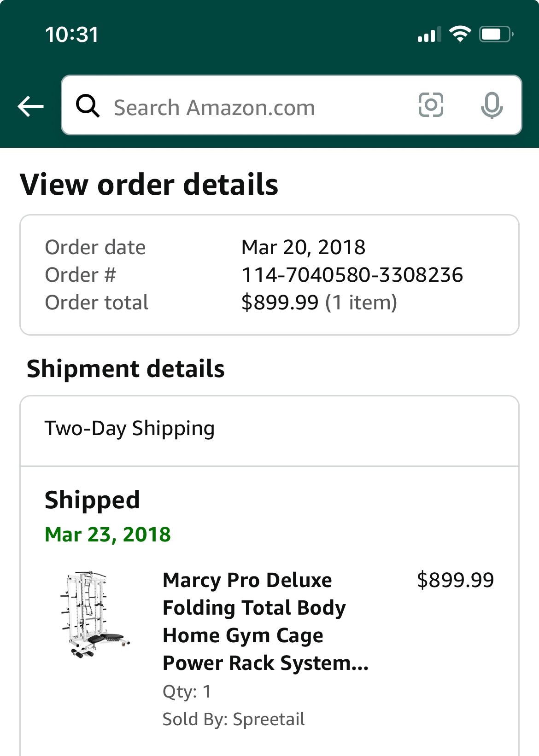The width and height of the screenshot is (539, 756).
Task: Tap the Wi-Fi status icon
Action: click(x=459, y=34)
